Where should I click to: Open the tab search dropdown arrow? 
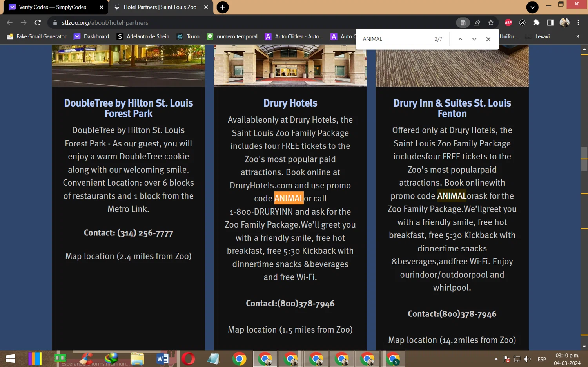pyautogui.click(x=532, y=7)
